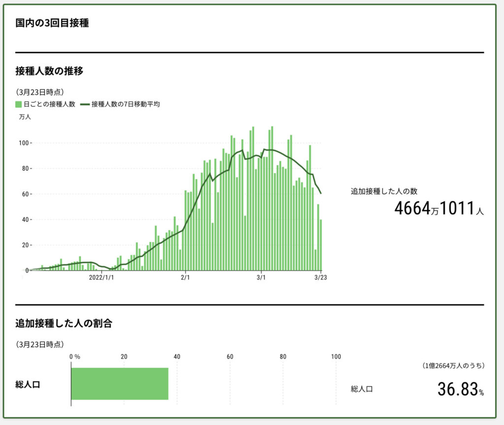Click the 万人 y-axis unit label

25,117
